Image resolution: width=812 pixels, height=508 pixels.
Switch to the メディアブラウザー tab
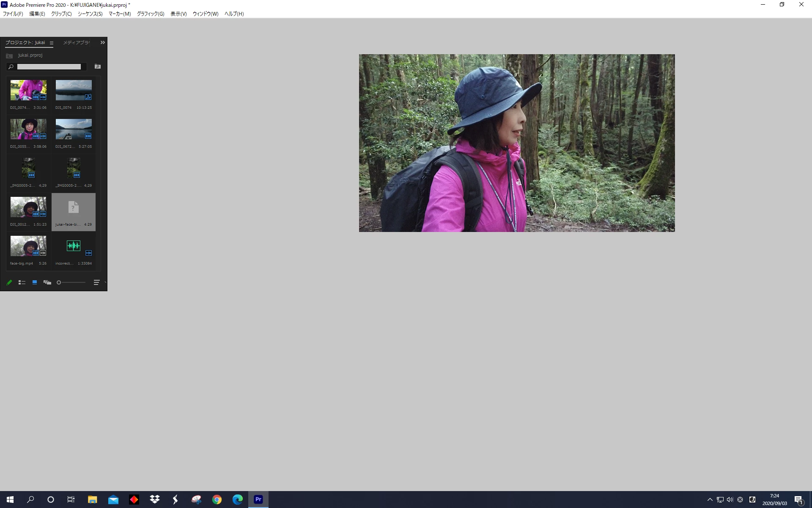click(x=76, y=42)
